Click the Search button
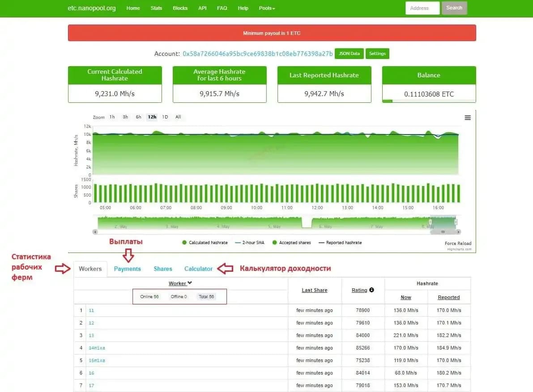This screenshot has height=392, width=533. [x=454, y=8]
